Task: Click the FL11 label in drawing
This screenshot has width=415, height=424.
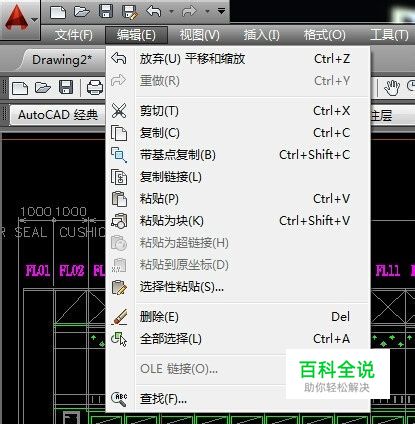Action: tap(388, 270)
